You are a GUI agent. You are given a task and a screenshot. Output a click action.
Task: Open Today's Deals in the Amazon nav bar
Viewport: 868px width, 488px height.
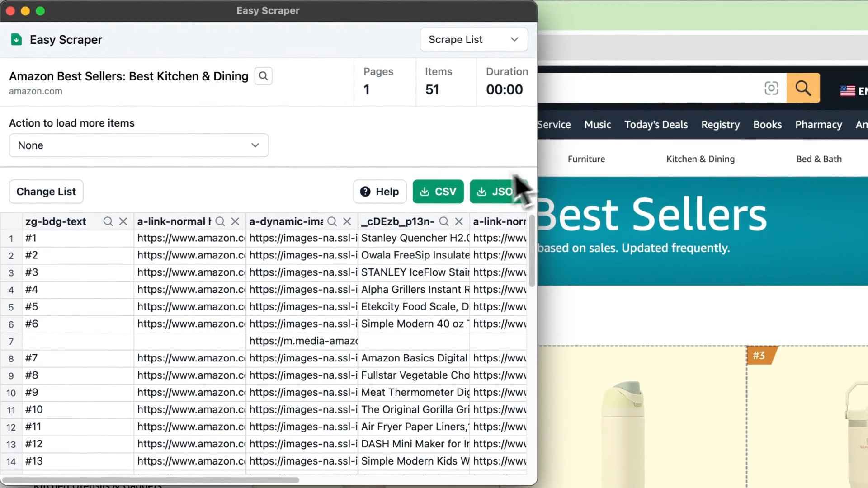coord(656,125)
